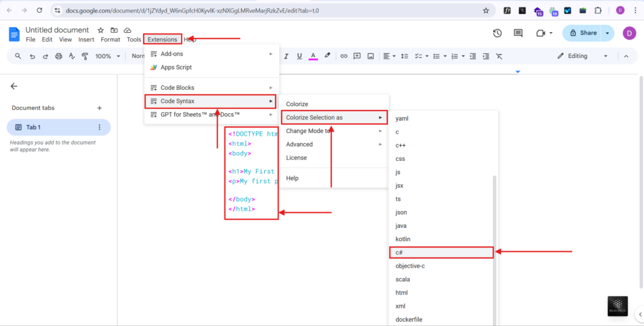Open version history clock icon
The width and height of the screenshot is (644, 326).
click(x=497, y=33)
